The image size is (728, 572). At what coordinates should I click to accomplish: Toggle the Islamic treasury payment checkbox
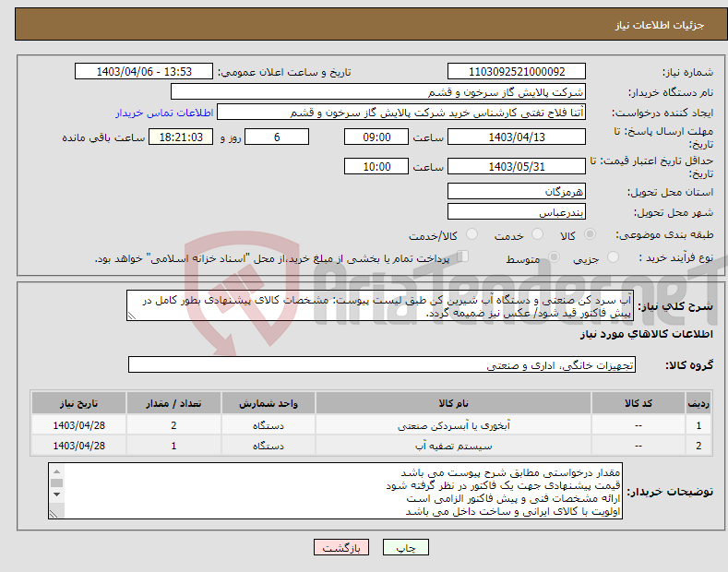pyautogui.click(x=463, y=256)
